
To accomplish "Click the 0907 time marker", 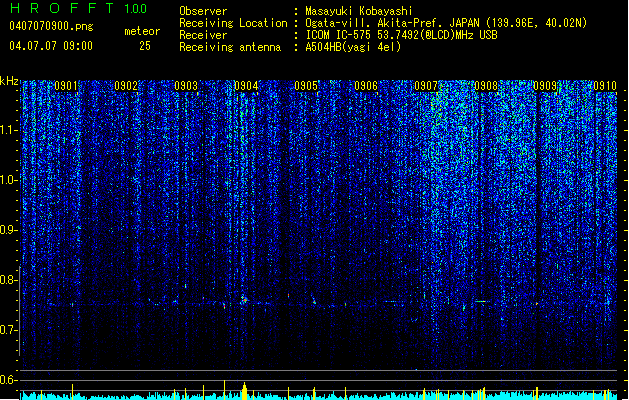I will (x=426, y=86).
